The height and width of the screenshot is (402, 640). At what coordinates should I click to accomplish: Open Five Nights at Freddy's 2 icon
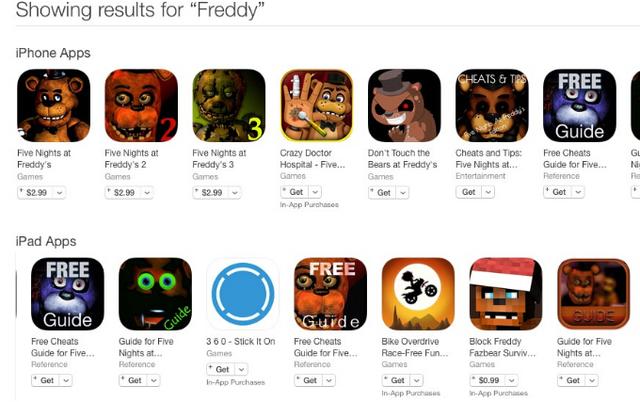click(141, 106)
